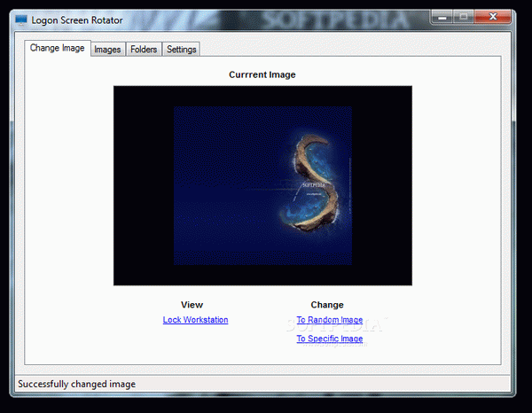Maximize the Logon Screen Rotator window
The image size is (532, 413).
(x=463, y=17)
